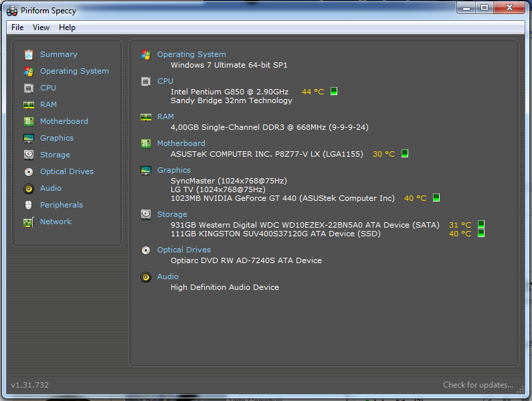The image size is (532, 401).
Task: Click the Audio speaker icon in summary panel
Action: tap(146, 277)
